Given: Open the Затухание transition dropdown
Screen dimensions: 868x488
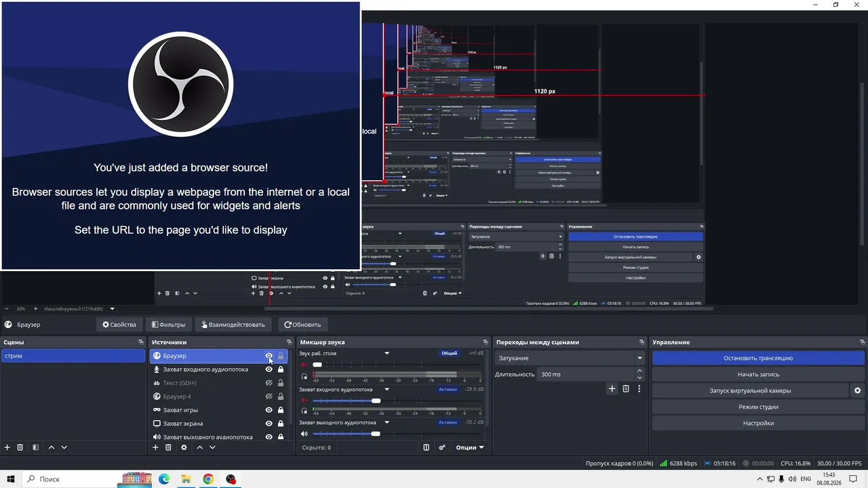Looking at the screenshot, I should point(569,358).
